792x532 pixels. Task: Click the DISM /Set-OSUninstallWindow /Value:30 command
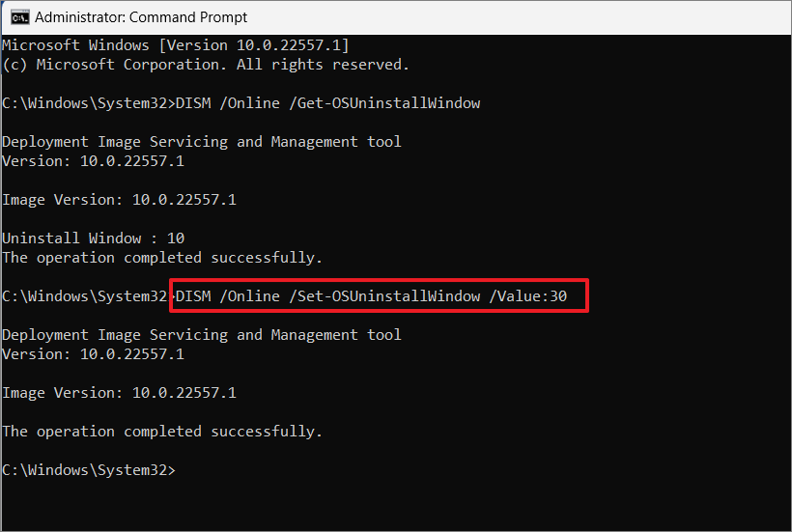point(371,295)
